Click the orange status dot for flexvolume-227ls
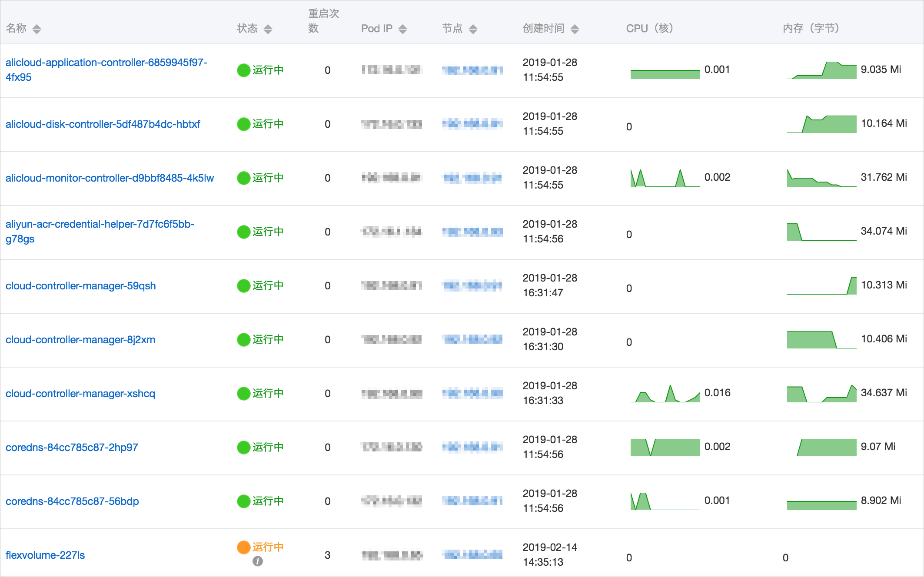This screenshot has height=577, width=924. 243,547
